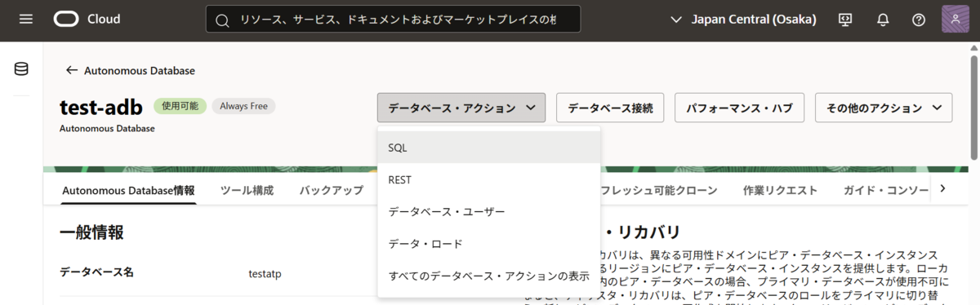Select SQL from the actions menu
Screen dimensions: 980x305
(489, 148)
